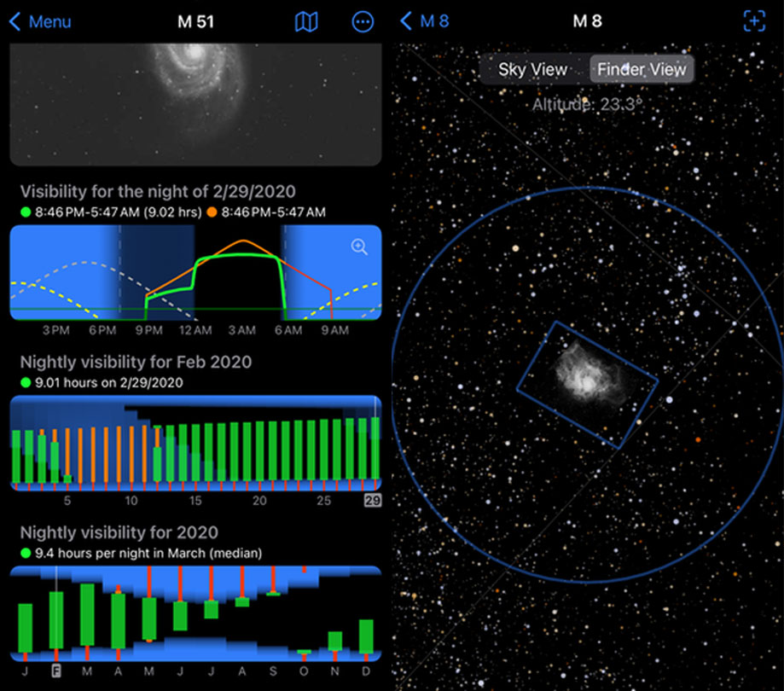Tap the Altitude 23.3° readout
Screen dimensions: 784x691
coord(587,105)
